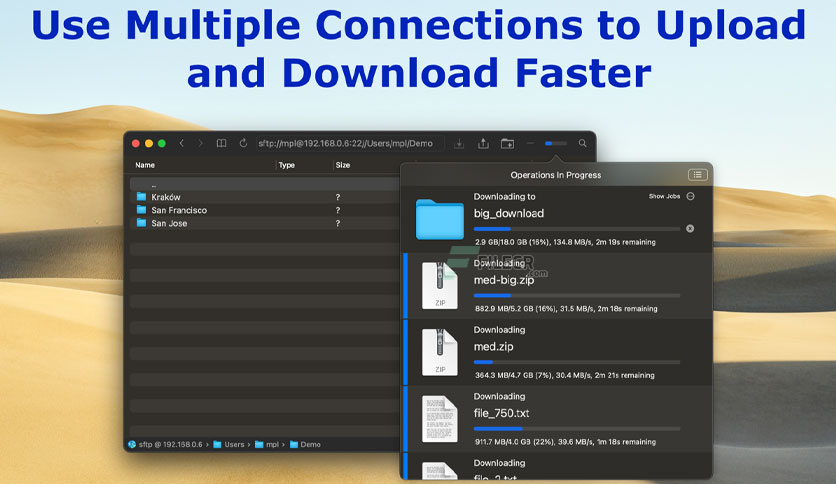Click the med-big.zip archive icon
836x484 pixels.
click(x=440, y=286)
